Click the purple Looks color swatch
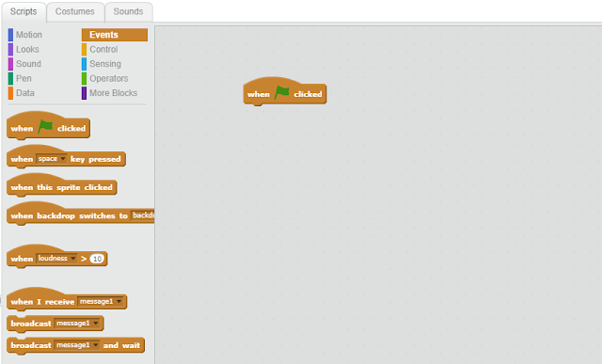This screenshot has height=364, width=602. click(x=10, y=49)
